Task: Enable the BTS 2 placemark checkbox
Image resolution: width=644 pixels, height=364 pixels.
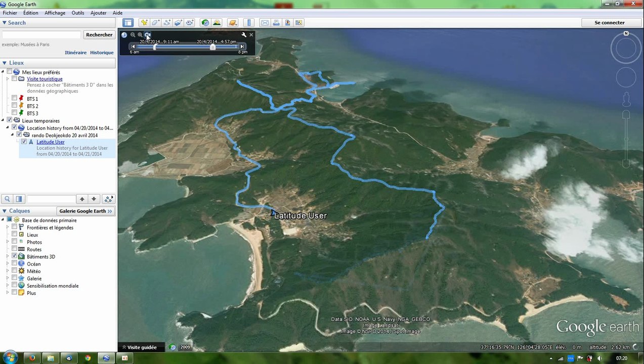Action: pos(15,106)
